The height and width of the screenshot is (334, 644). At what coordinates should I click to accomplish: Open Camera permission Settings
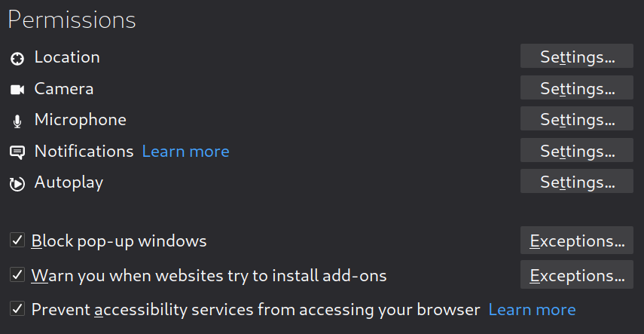[x=576, y=89]
